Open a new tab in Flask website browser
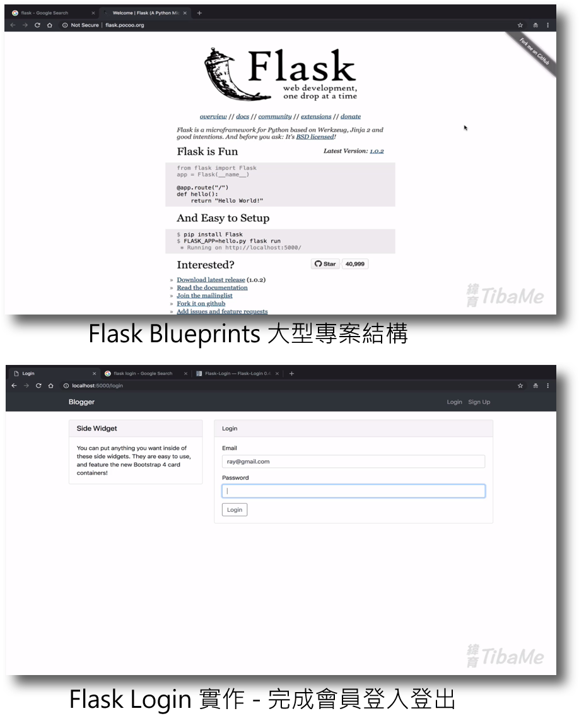Viewport: 579px width, 728px height. coord(199,13)
